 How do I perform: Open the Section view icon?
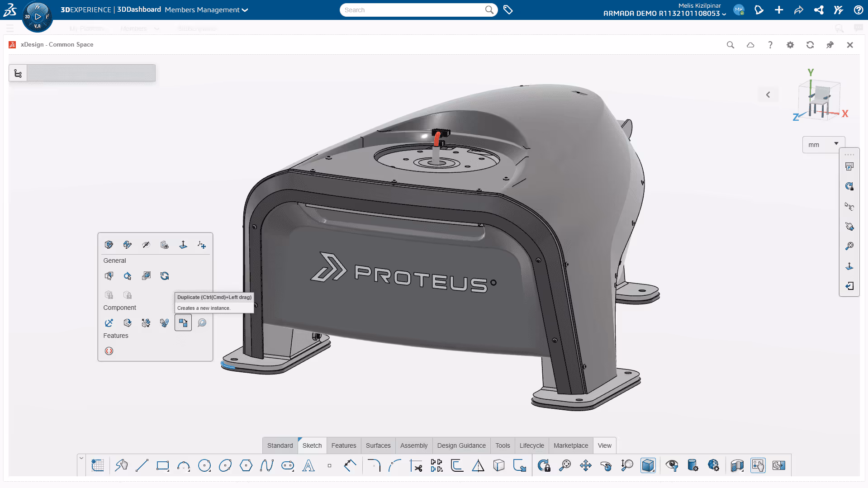click(x=737, y=465)
